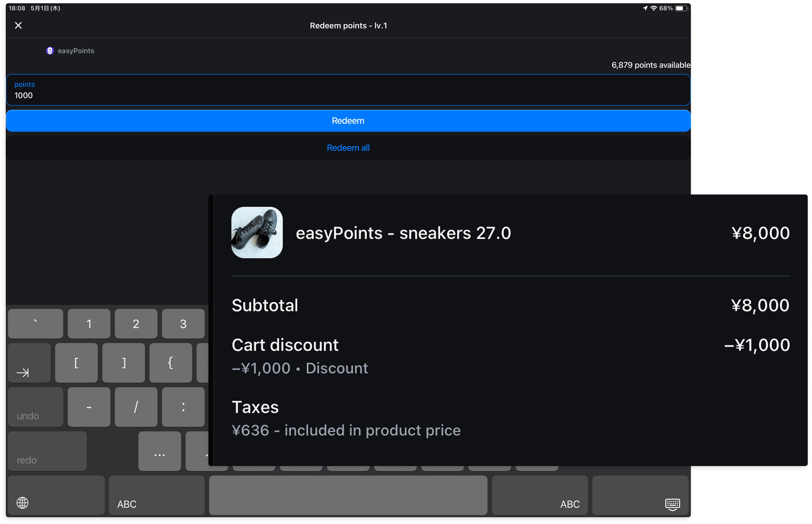Tap the right ABC key
The image size is (812, 524).
(x=540, y=495)
